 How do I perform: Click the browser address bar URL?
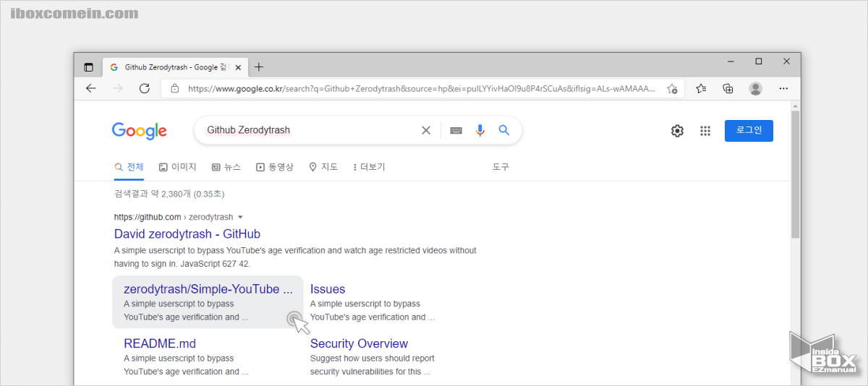pos(421,89)
